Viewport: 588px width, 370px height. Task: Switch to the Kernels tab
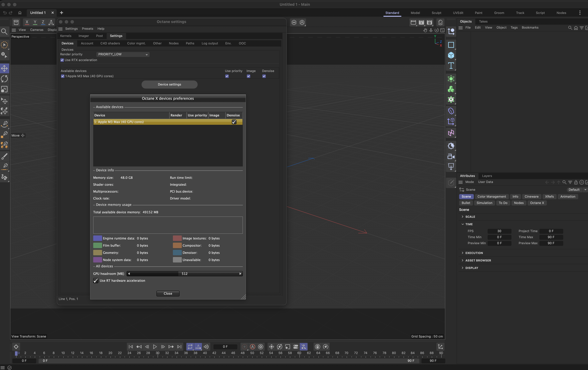[66, 36]
